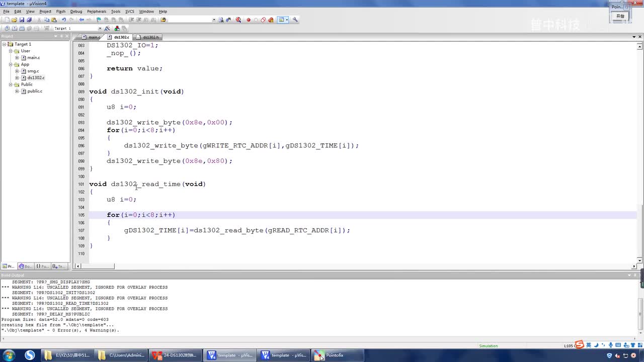Open Target Options with the magic wand icon
Screen dimensions: 644x362
pos(107,28)
